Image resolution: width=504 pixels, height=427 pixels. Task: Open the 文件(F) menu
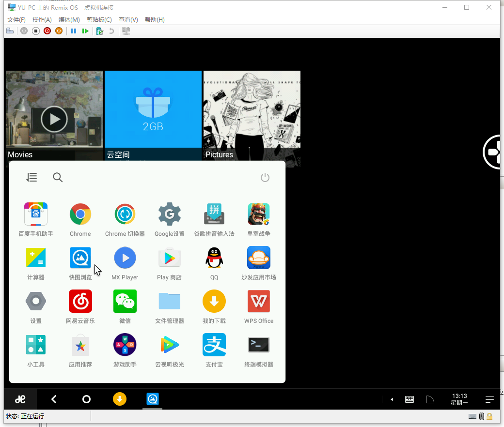[x=16, y=20]
